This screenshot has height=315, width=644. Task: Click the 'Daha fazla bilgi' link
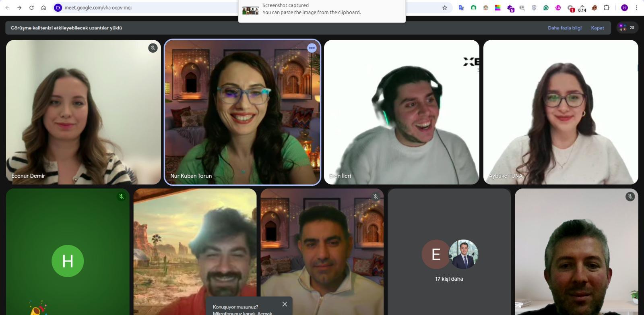[564, 28]
